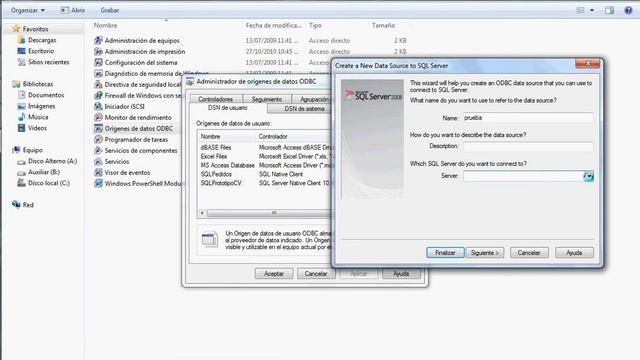Image resolution: width=640 pixels, height=360 pixels.
Task: Select SQLPedidos data source row
Action: pyautogui.click(x=265, y=174)
